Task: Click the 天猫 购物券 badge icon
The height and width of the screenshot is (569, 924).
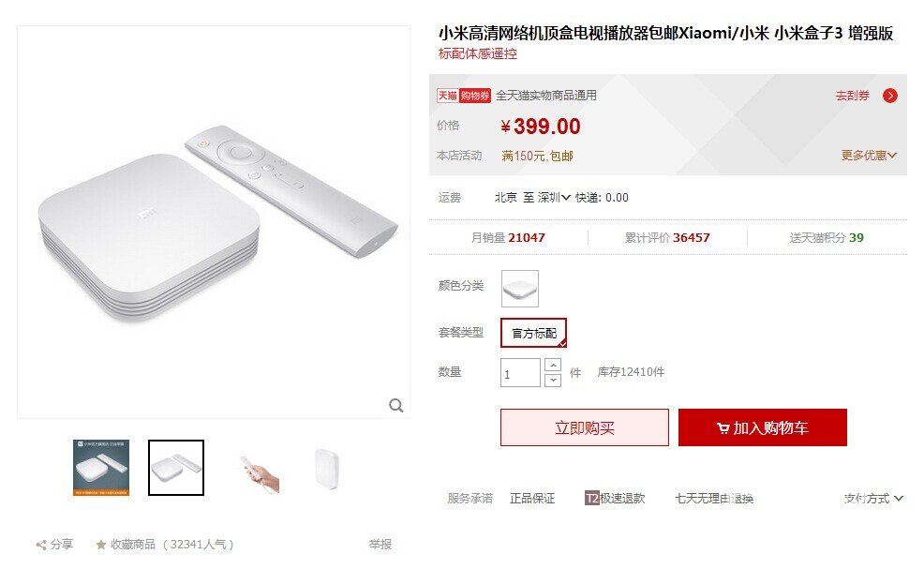Action: click(463, 96)
